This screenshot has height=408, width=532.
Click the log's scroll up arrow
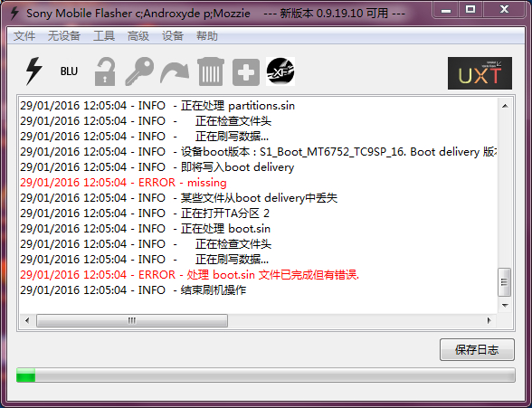tap(505, 106)
